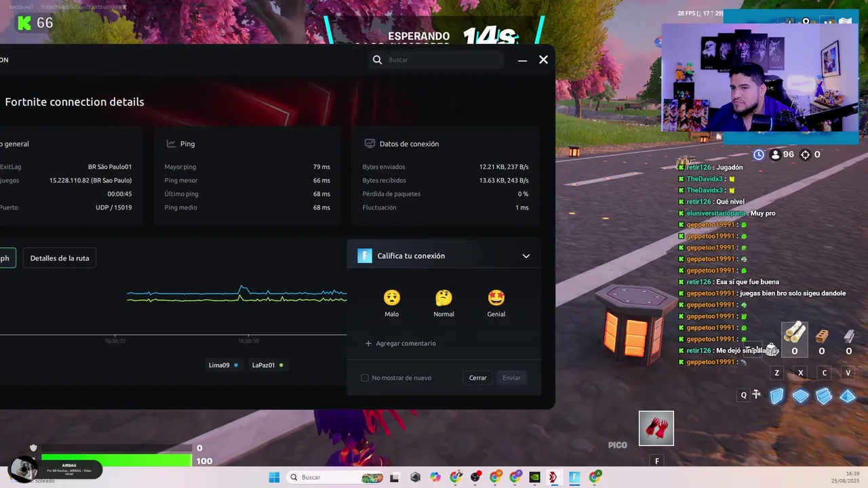
Task: Click the Z key hint above the wall piece
Action: click(777, 373)
